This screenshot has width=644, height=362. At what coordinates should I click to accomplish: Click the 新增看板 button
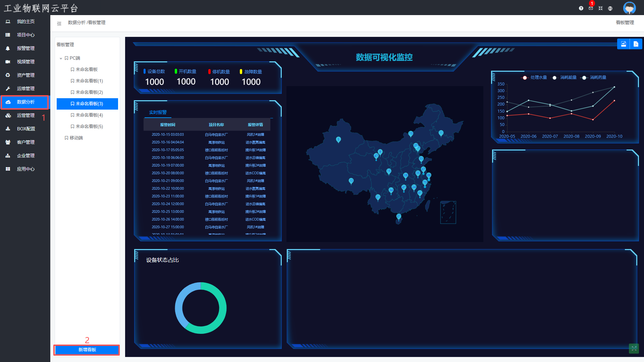(x=87, y=350)
